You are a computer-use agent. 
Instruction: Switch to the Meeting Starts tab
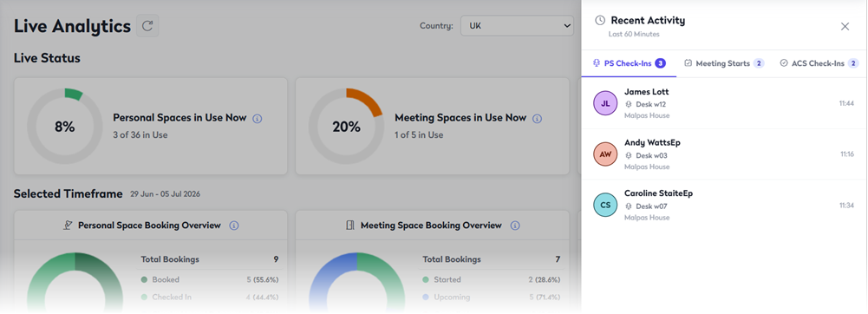(724, 63)
